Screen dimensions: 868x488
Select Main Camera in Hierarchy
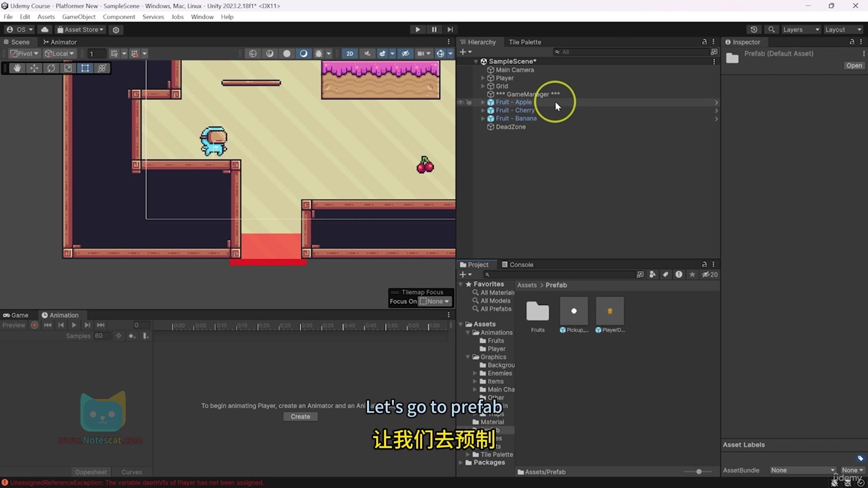pos(514,70)
